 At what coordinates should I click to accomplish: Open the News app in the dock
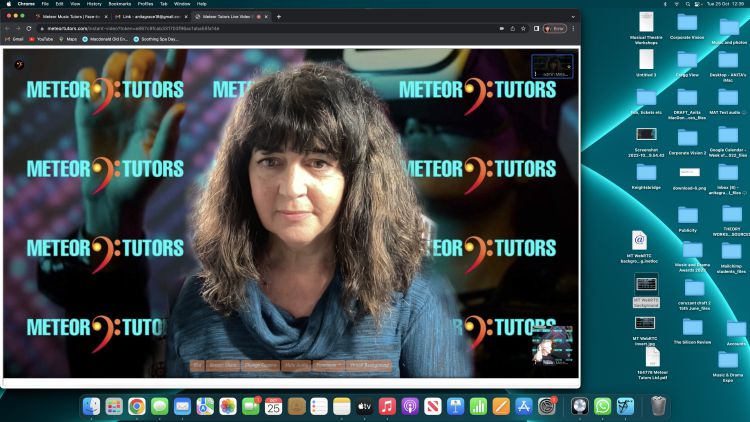click(433, 407)
